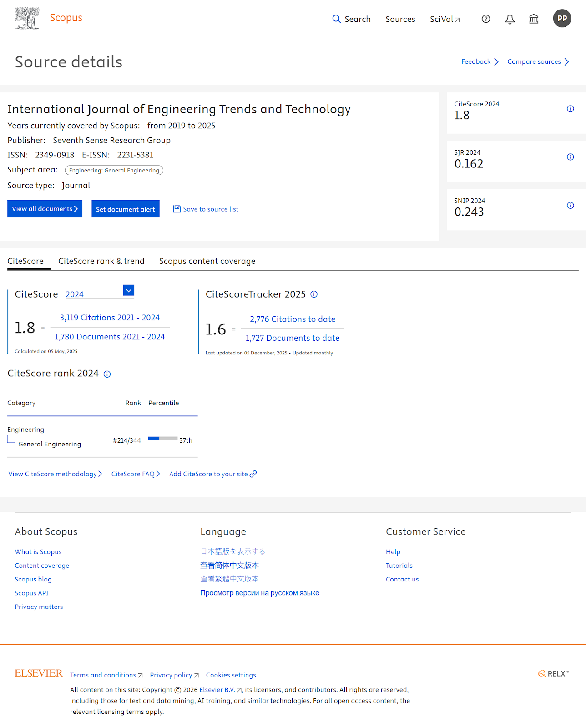Click View all documents button
The image size is (586, 728).
click(45, 209)
